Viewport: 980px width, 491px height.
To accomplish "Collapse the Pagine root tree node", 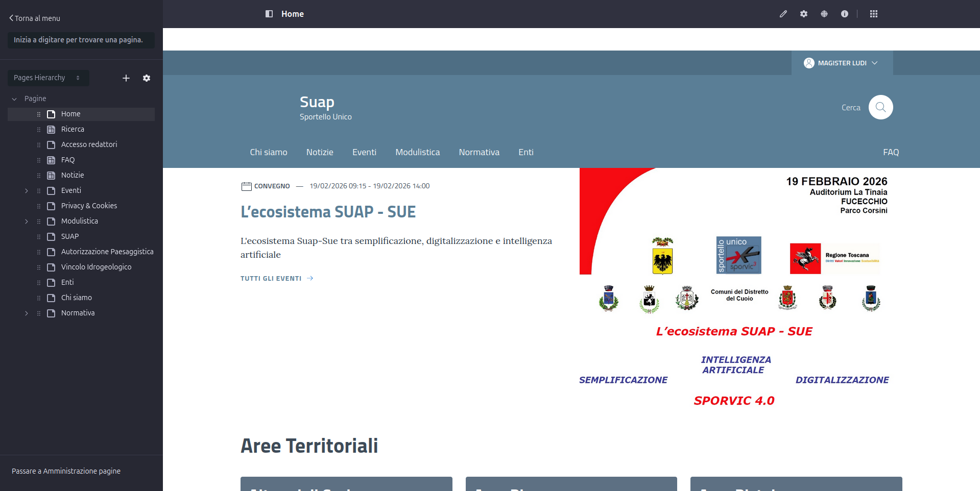I will point(14,99).
